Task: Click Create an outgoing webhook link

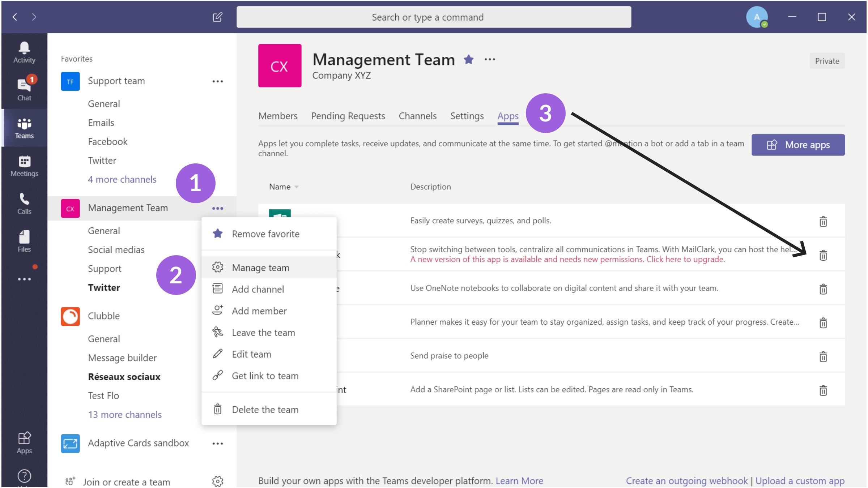Action: [x=686, y=481]
